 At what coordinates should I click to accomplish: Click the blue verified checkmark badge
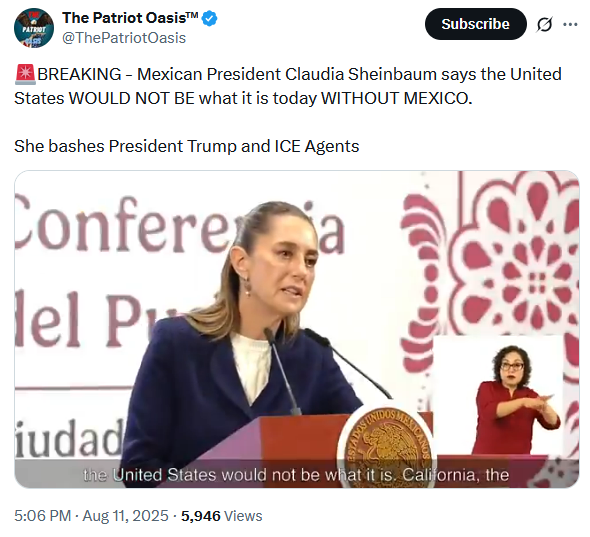tap(210, 18)
